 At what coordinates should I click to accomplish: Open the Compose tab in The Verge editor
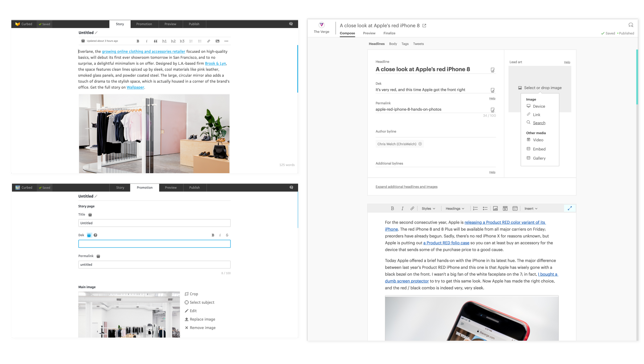click(x=347, y=33)
